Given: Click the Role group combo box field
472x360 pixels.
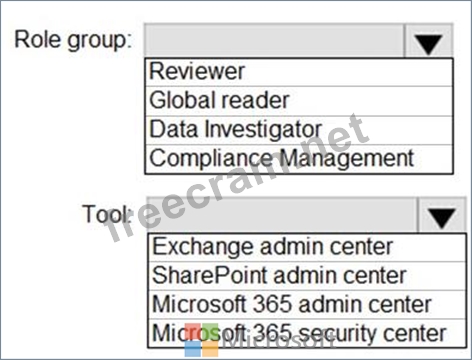Looking at the screenshot, I should [274, 41].
